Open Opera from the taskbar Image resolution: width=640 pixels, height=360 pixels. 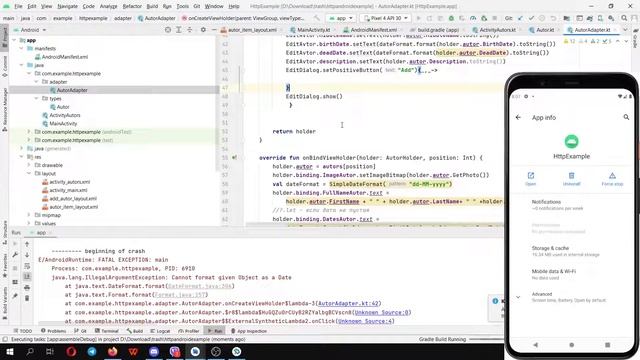coord(71,352)
